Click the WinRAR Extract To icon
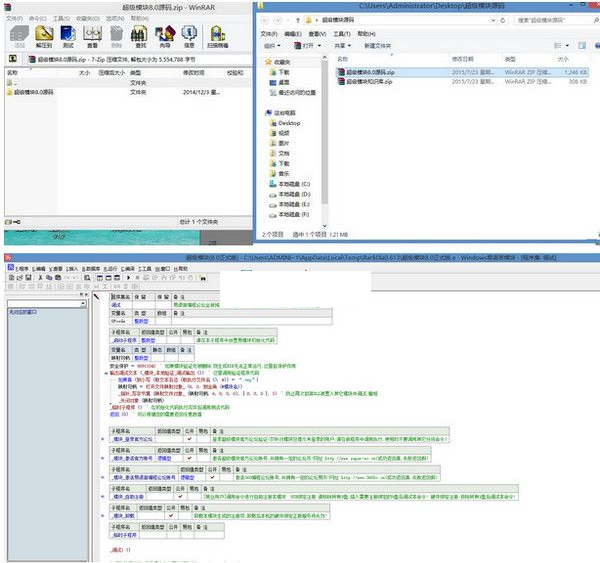Image resolution: width=600 pixels, height=563 pixels. pyautogui.click(x=44, y=38)
